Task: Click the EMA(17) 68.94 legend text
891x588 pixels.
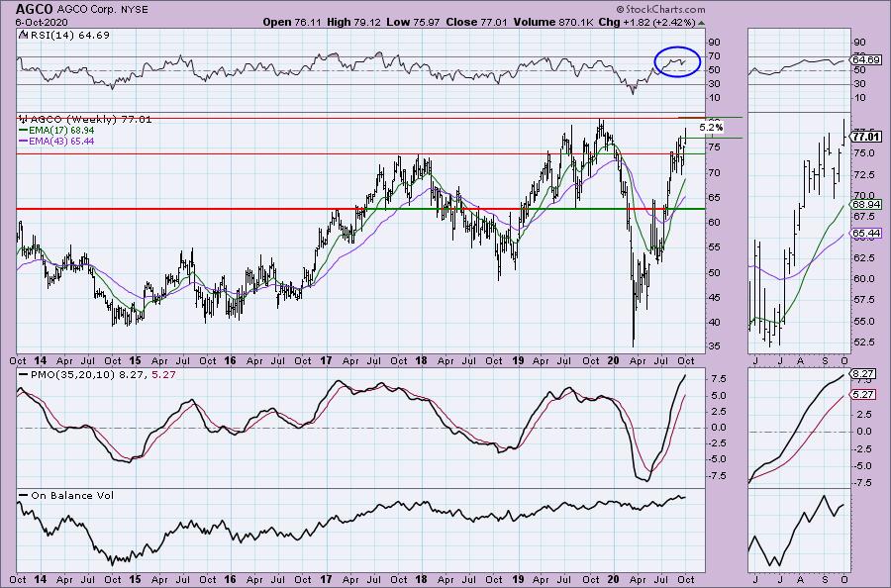Action: click(x=61, y=130)
